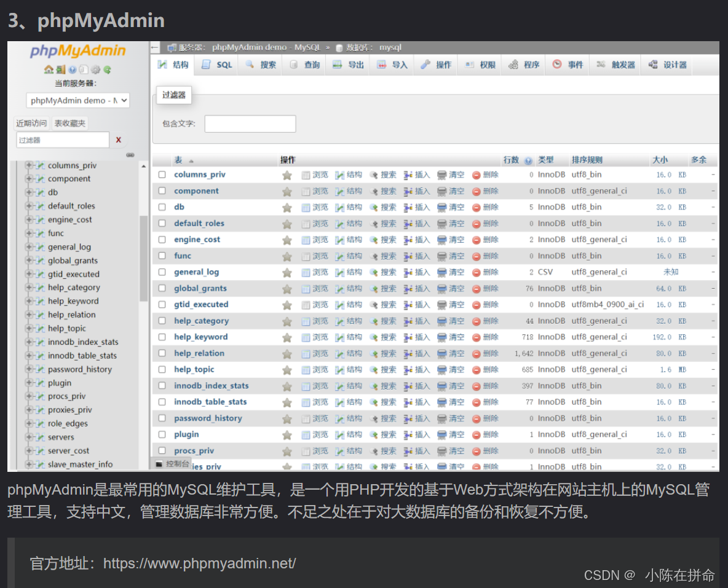This screenshot has height=588, width=728.
Task: Tick the columns_priv checkbox
Action: pyautogui.click(x=162, y=174)
